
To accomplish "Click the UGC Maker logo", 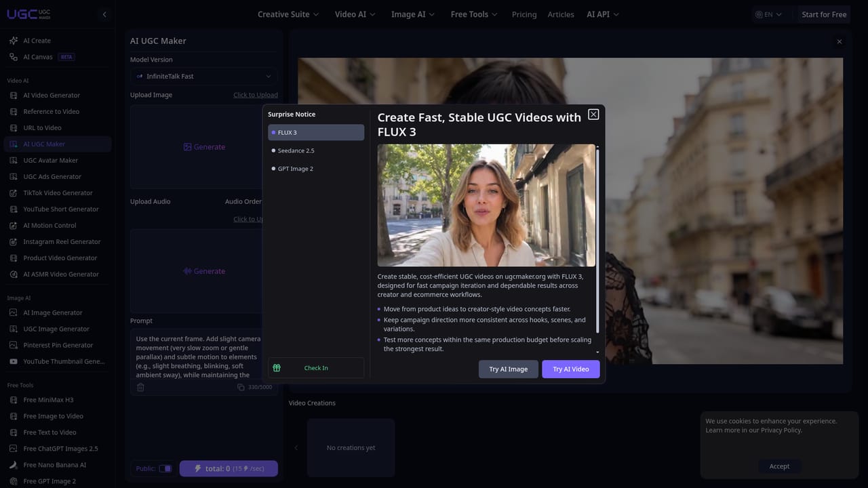I will pos(28,14).
